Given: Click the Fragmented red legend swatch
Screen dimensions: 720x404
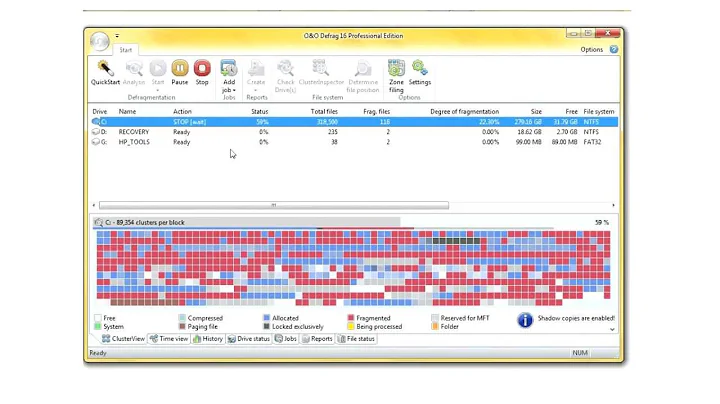Looking at the screenshot, I should point(351,318).
